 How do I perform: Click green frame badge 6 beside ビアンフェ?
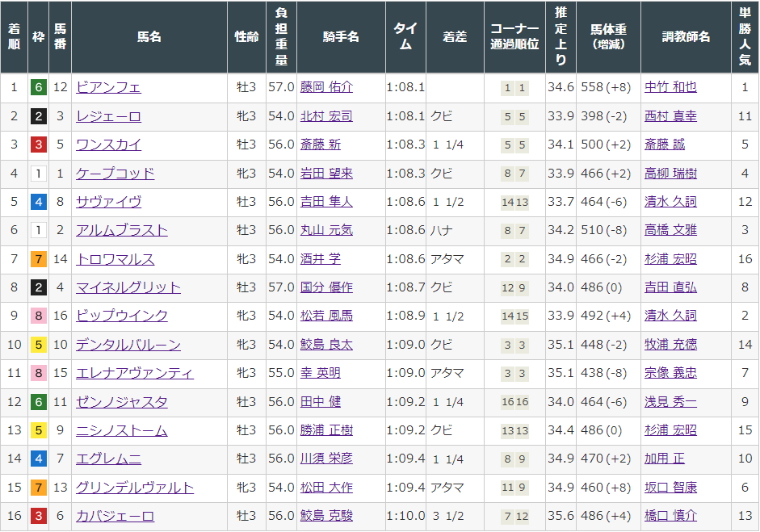pyautogui.click(x=39, y=88)
